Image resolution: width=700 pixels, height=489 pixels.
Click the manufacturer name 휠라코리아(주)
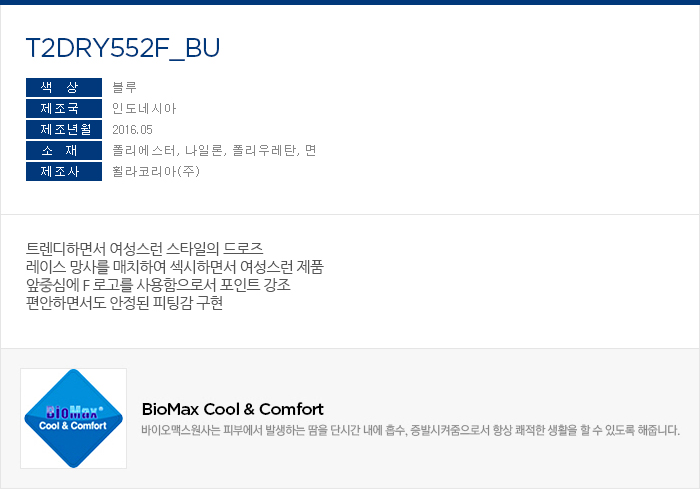(x=156, y=171)
